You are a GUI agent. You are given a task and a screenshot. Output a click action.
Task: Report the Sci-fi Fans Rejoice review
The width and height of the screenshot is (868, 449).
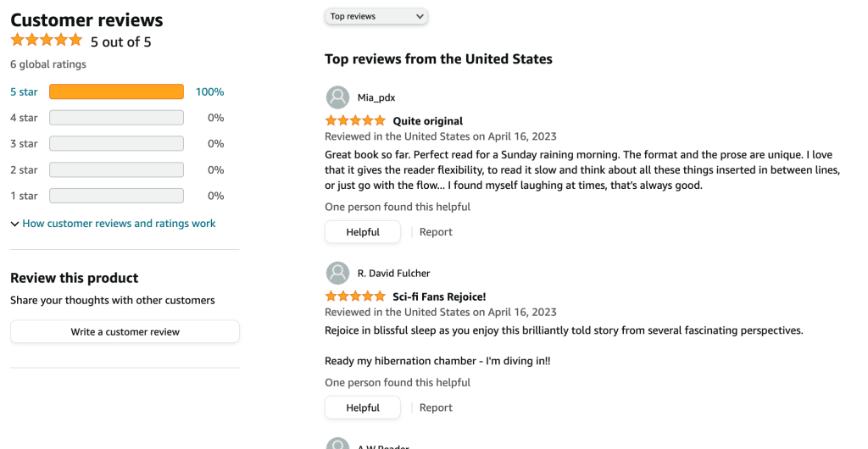pyautogui.click(x=436, y=407)
